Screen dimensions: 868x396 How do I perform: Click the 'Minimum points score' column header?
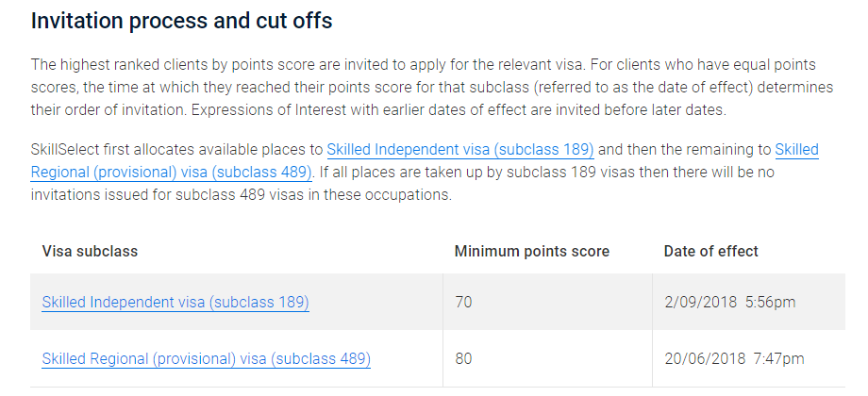(x=531, y=252)
